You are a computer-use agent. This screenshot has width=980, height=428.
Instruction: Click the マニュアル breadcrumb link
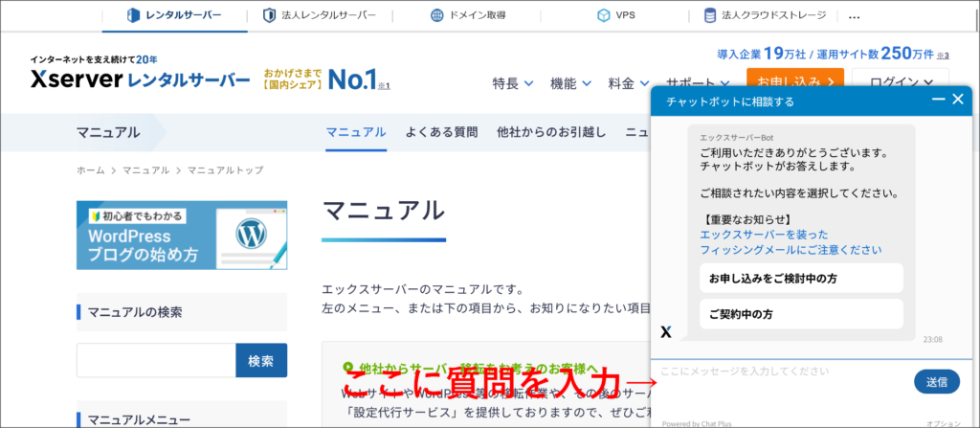tap(145, 170)
